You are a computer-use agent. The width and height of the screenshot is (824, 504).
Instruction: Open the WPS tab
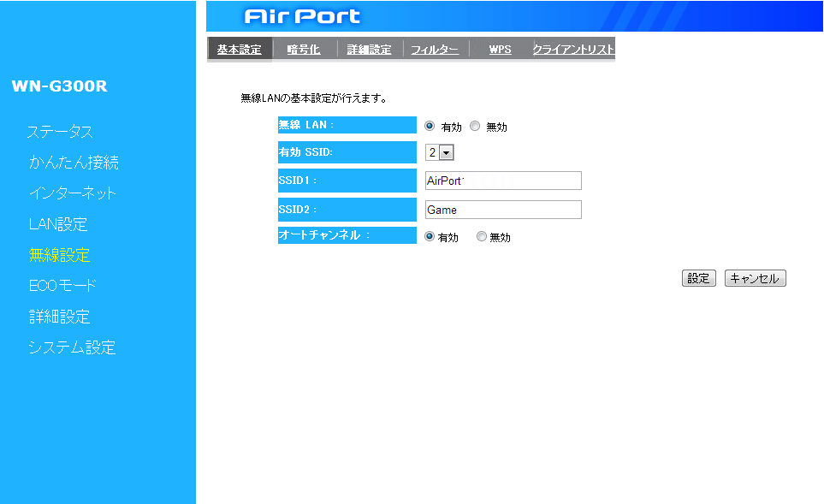[x=500, y=50]
